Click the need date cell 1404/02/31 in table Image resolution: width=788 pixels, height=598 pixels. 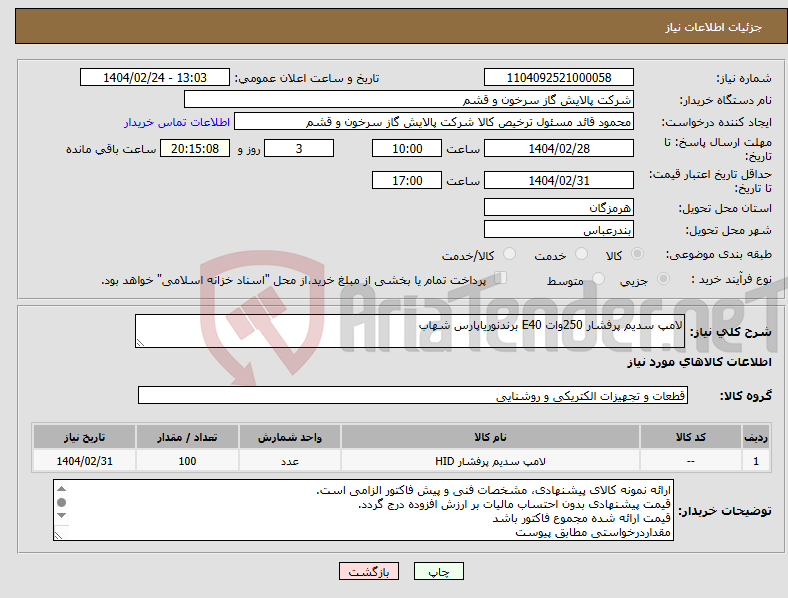pos(84,461)
